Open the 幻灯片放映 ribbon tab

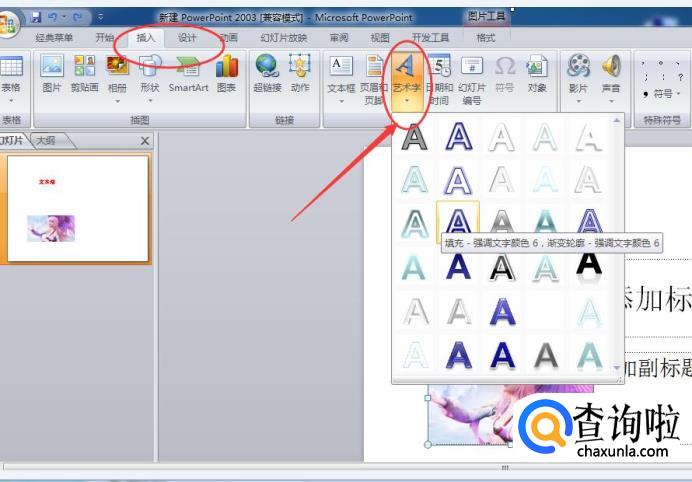pyautogui.click(x=283, y=38)
